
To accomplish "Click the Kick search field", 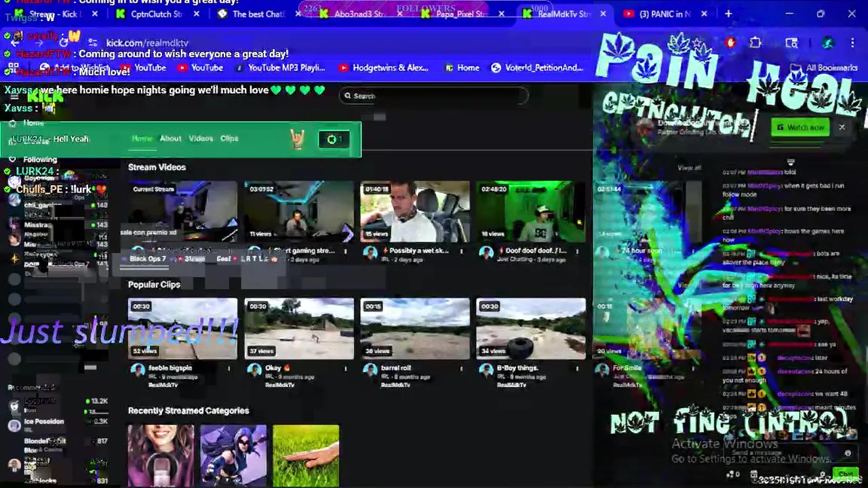I will pos(434,96).
